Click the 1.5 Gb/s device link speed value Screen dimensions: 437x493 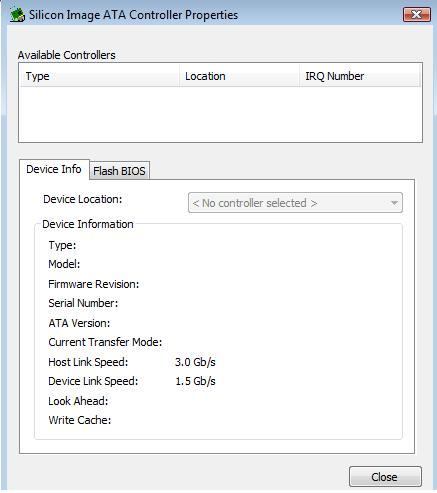(195, 381)
